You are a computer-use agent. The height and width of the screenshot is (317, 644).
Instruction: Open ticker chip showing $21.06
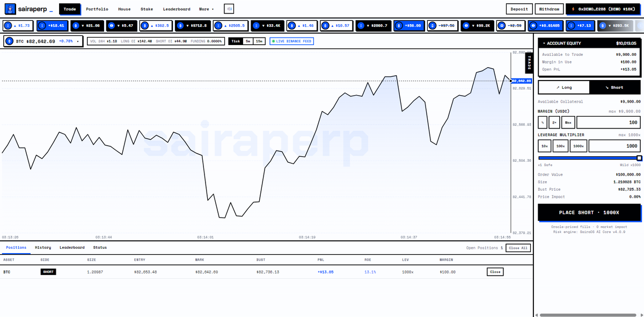[87, 25]
